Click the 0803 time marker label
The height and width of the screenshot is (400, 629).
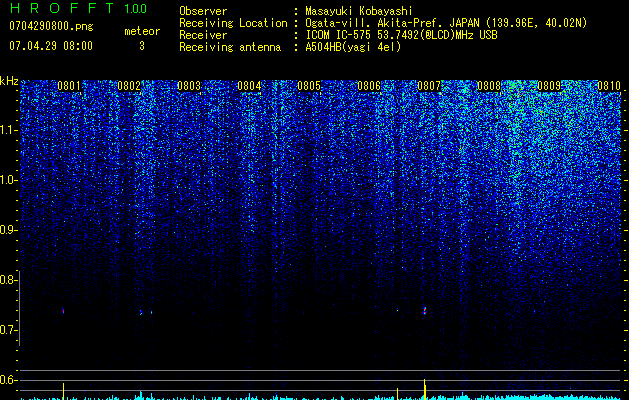point(189,86)
